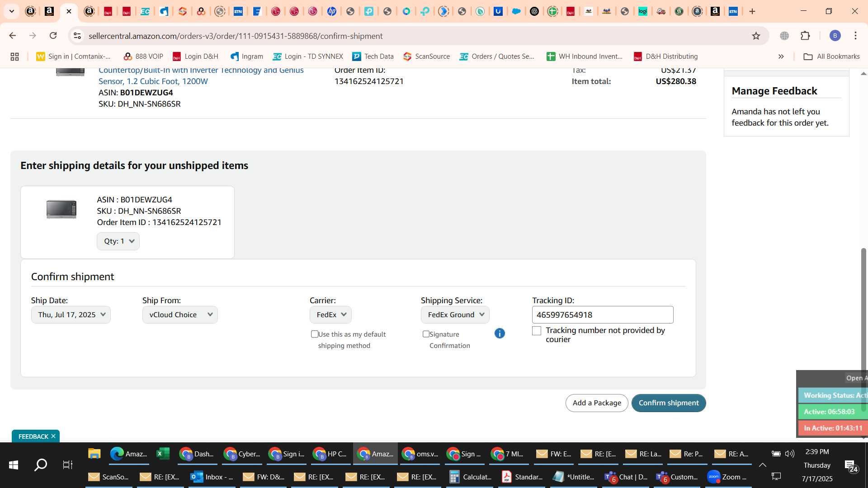Bookmark this page with the star icon
This screenshot has height=488, width=868.
click(x=756, y=36)
